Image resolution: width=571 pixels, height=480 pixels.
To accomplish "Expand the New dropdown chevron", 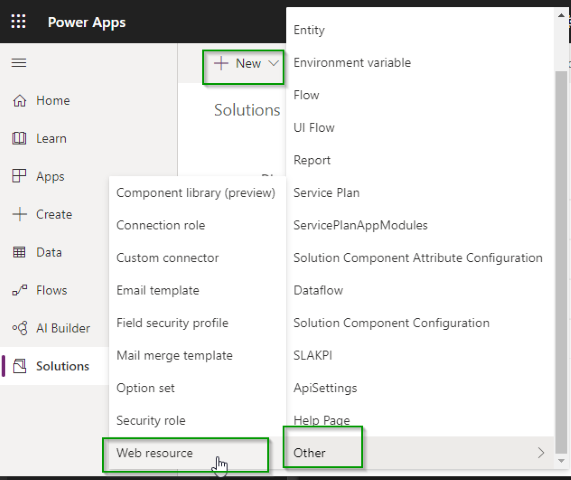I will pos(273,63).
